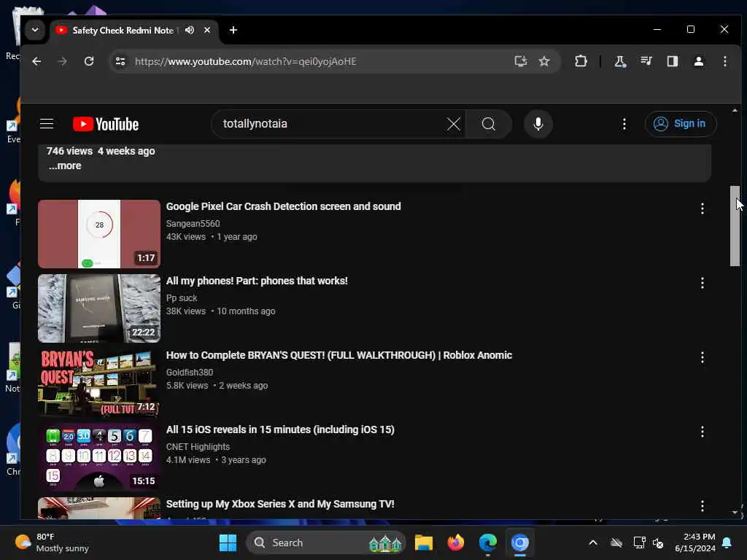Go forward in browser

[x=62, y=61]
